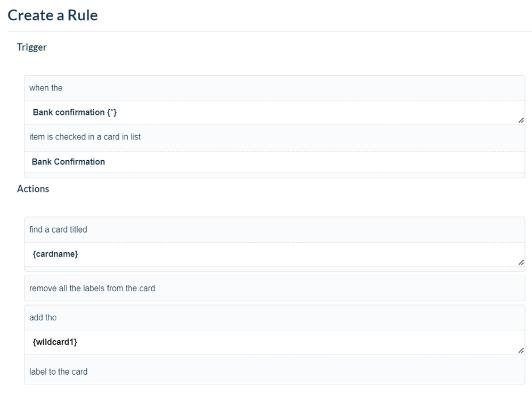Click the Trigger section heading
Viewport: 532px width, 396px height.
tap(31, 47)
